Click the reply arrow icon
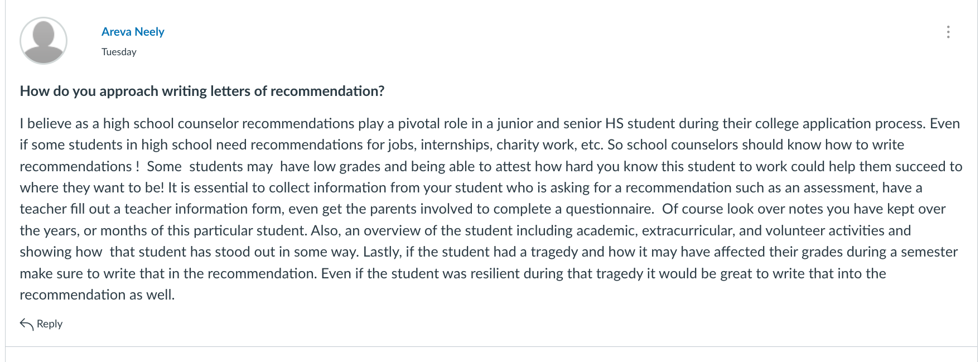Viewport: 980px width, 362px height. tap(27, 324)
